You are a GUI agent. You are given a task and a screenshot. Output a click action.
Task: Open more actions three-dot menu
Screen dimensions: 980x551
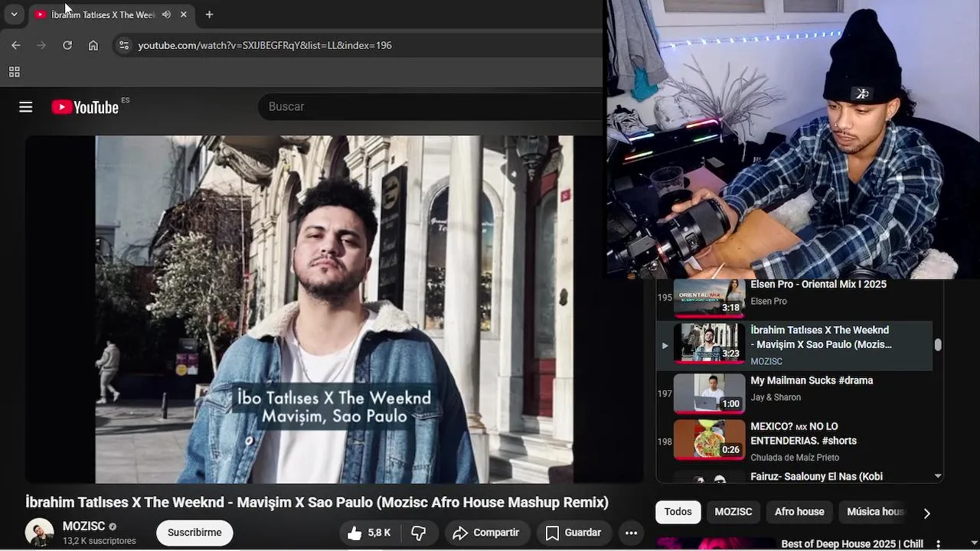click(631, 533)
